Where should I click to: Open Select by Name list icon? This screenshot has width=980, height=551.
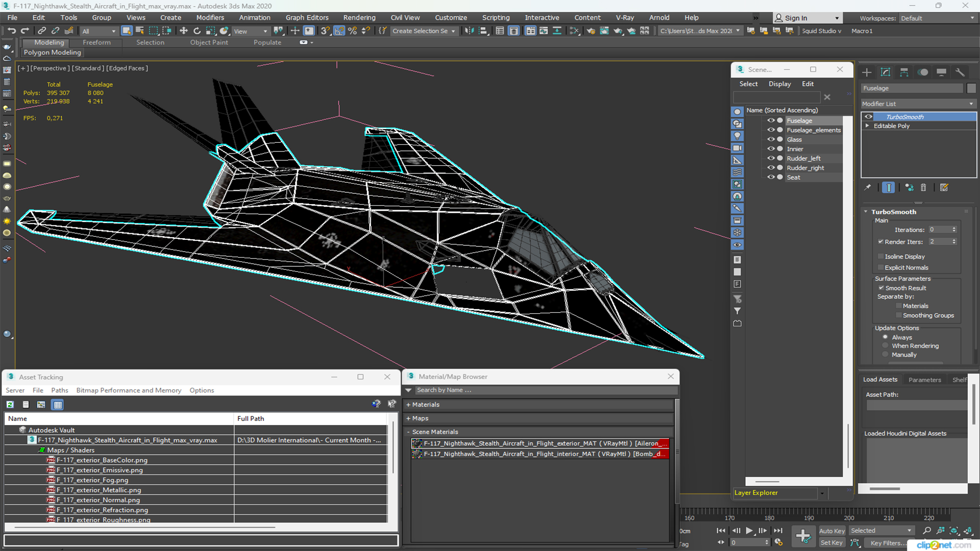pyautogui.click(x=140, y=31)
